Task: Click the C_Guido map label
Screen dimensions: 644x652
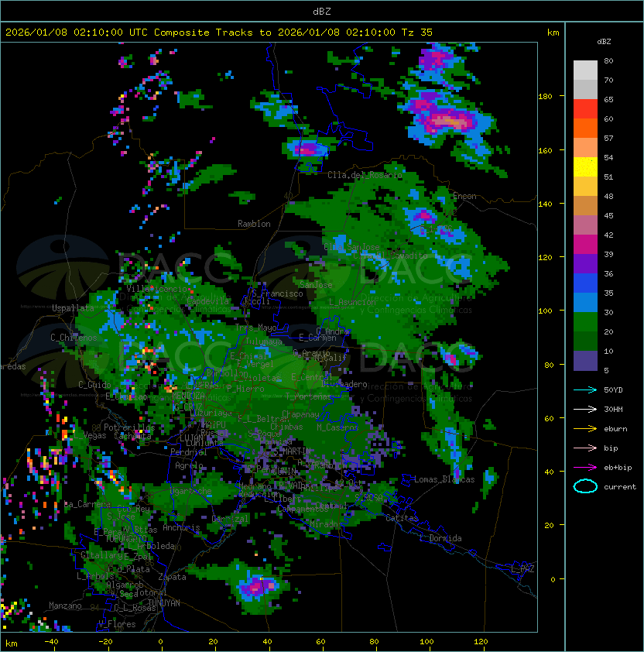Action: tap(94, 385)
